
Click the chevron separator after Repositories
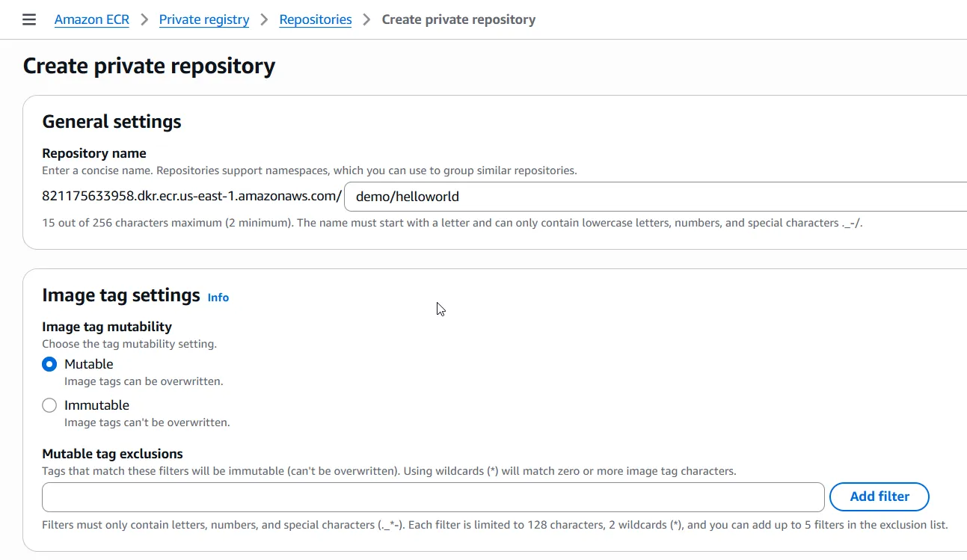(x=365, y=19)
